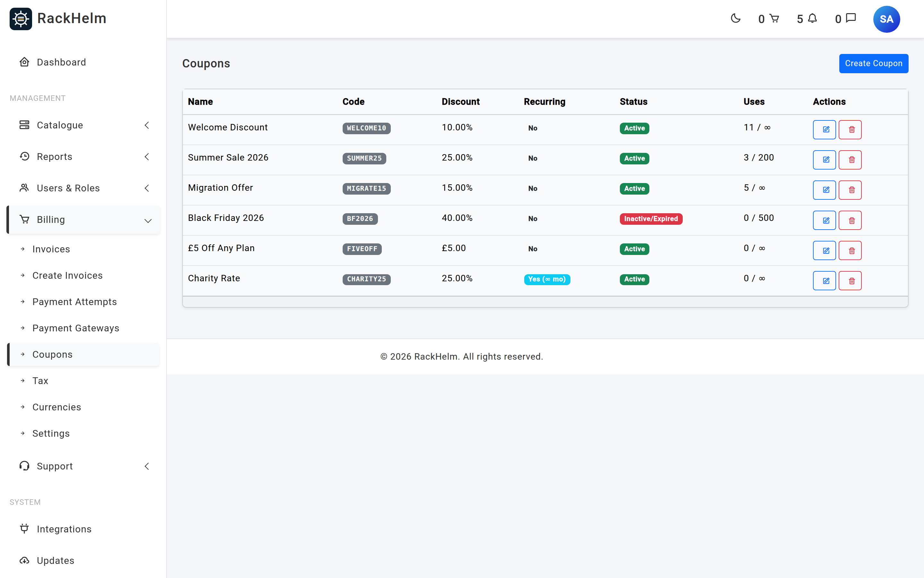The width and height of the screenshot is (924, 578).
Task: Click the Create Coupon button
Action: click(874, 64)
